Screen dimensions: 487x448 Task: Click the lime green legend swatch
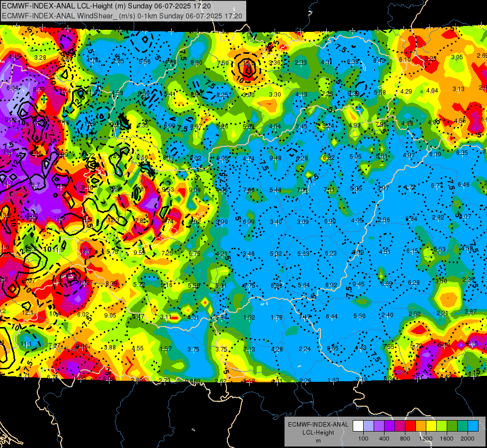(442, 426)
